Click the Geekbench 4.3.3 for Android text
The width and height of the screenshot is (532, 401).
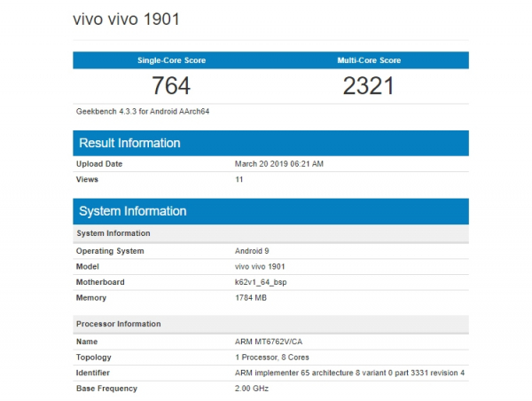(144, 112)
